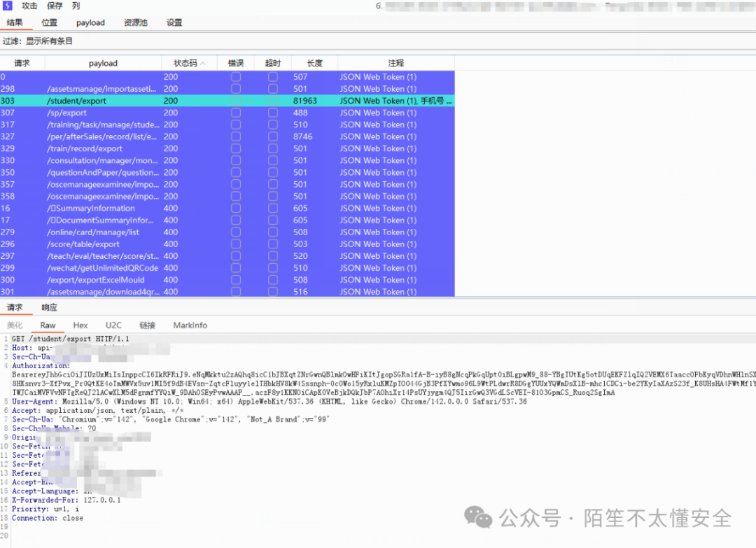Toggle the 超时 checkbox for request 298

[x=272, y=89]
